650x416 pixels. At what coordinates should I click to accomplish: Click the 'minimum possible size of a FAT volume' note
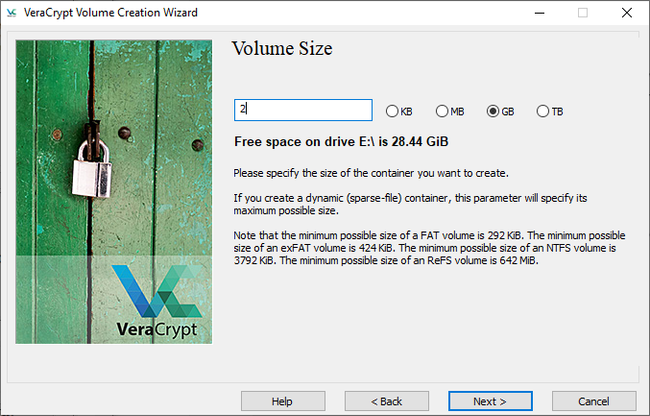pyautogui.click(x=429, y=248)
